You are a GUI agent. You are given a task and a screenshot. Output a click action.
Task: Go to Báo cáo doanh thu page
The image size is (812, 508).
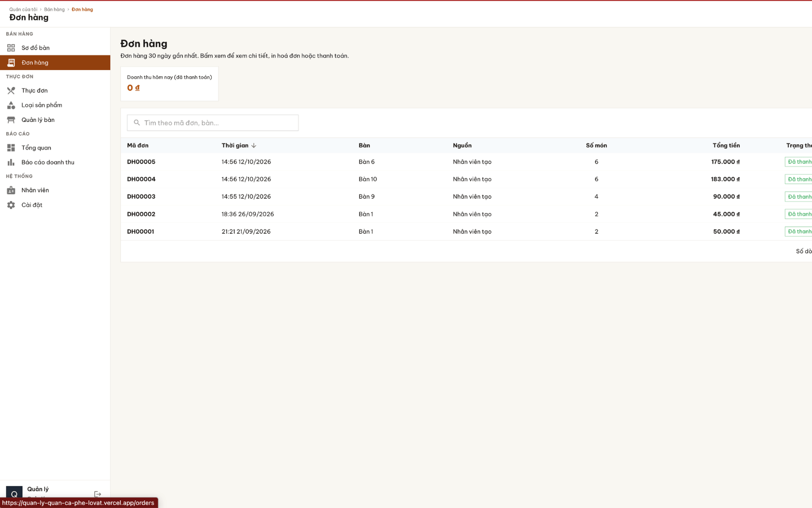point(55,163)
